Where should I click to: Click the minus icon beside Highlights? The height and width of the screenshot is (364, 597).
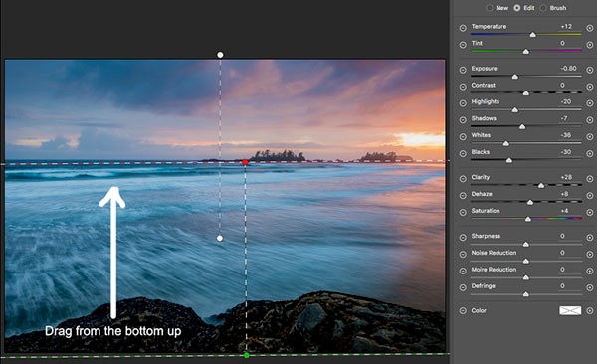463,103
